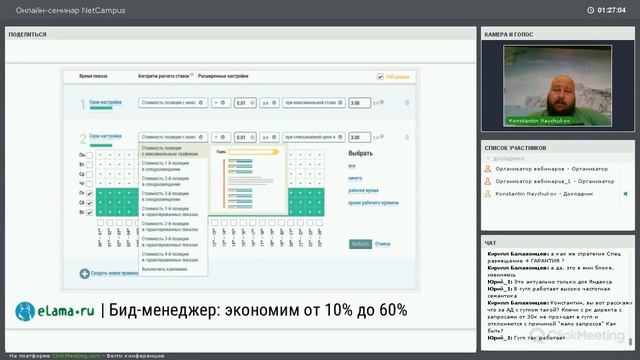Open rule 2 у.е. units dropdown
The image size is (640, 360).
point(269,137)
